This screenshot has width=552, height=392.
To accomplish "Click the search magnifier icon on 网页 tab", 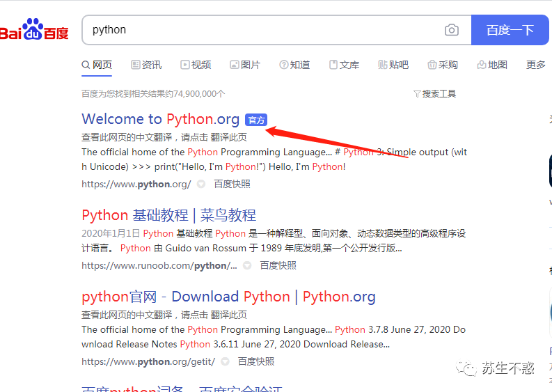I will coord(86,65).
